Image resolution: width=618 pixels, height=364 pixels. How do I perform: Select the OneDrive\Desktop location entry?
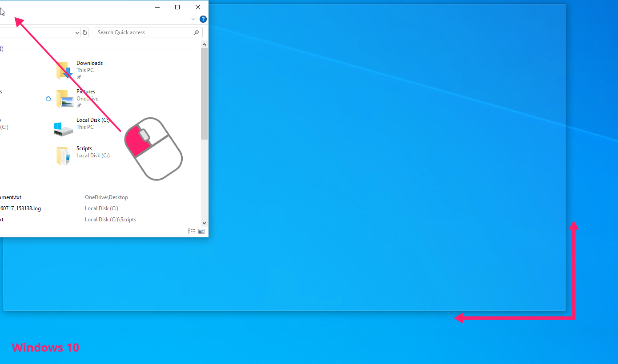pyautogui.click(x=106, y=197)
